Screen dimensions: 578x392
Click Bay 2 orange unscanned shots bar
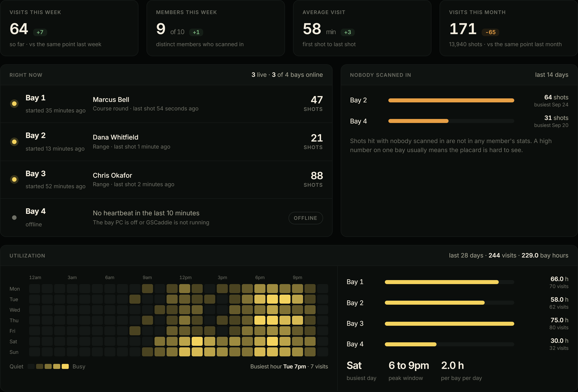[x=451, y=100]
